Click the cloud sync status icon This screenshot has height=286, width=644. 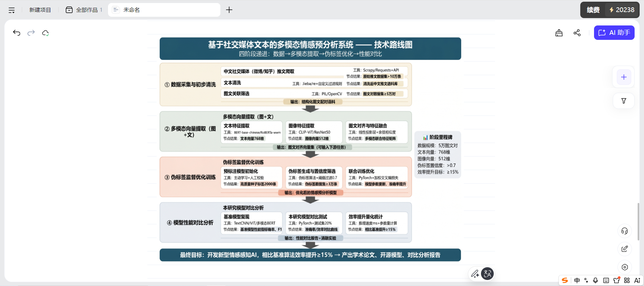click(x=46, y=33)
